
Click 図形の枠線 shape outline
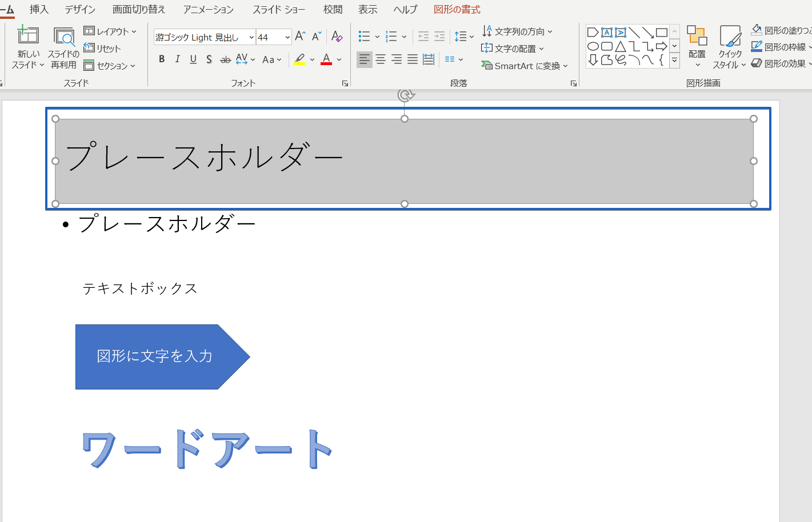coord(781,47)
